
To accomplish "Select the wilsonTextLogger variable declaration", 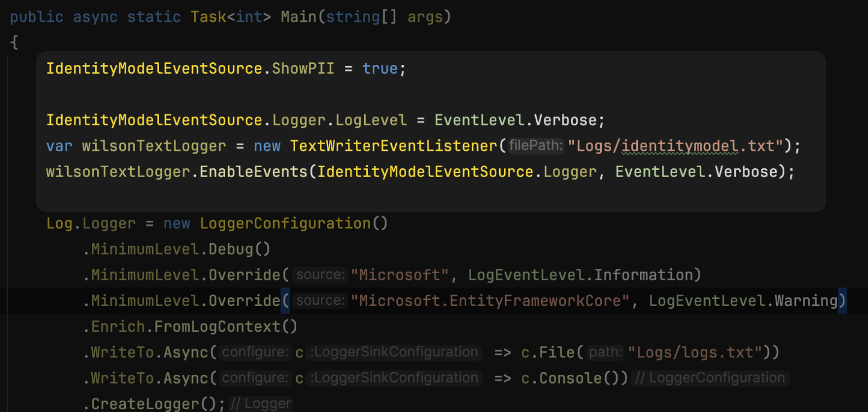I will [x=154, y=146].
